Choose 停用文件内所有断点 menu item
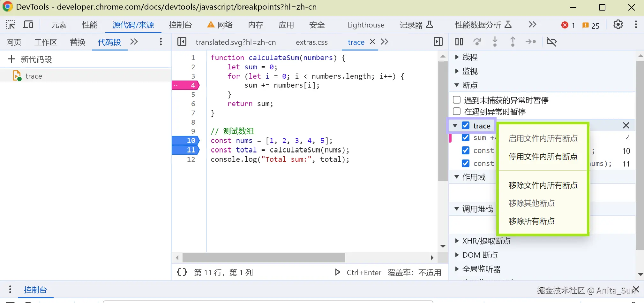Screen dimensions: 644x303 (x=543, y=157)
